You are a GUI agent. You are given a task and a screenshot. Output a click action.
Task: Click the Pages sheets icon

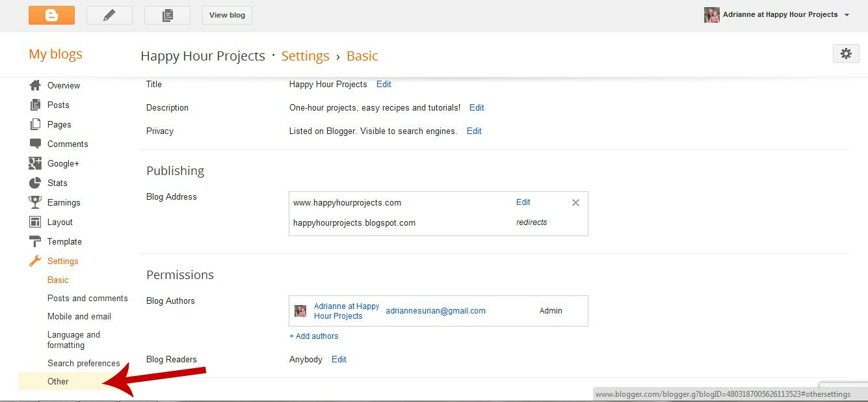point(35,124)
